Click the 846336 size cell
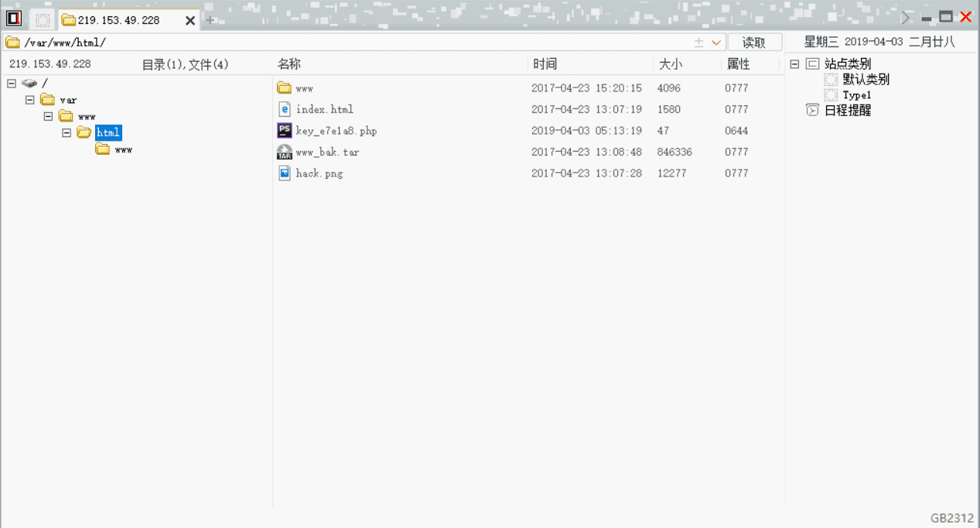Viewport: 980px width, 528px height. click(x=674, y=152)
